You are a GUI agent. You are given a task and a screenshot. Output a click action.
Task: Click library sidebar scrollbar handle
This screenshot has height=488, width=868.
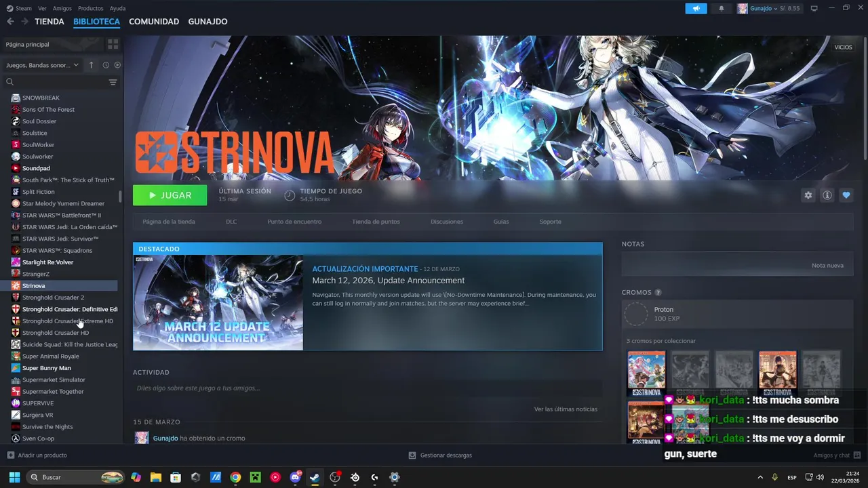tap(120, 197)
